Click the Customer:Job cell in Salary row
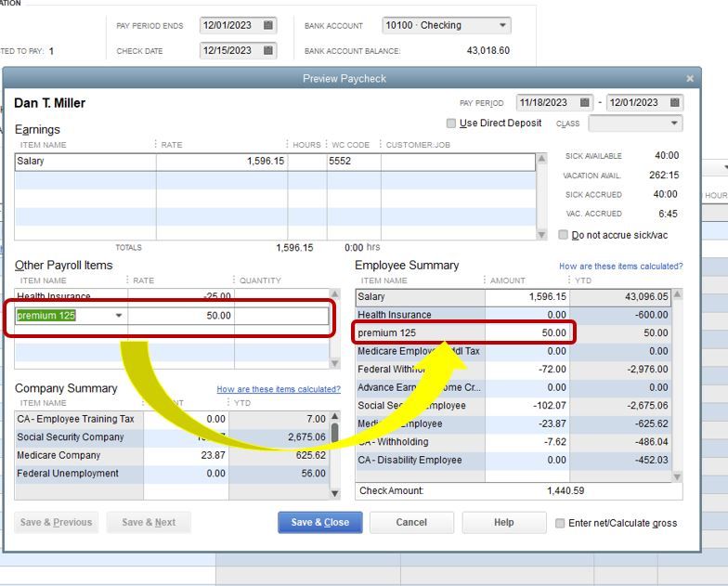 pos(458,162)
